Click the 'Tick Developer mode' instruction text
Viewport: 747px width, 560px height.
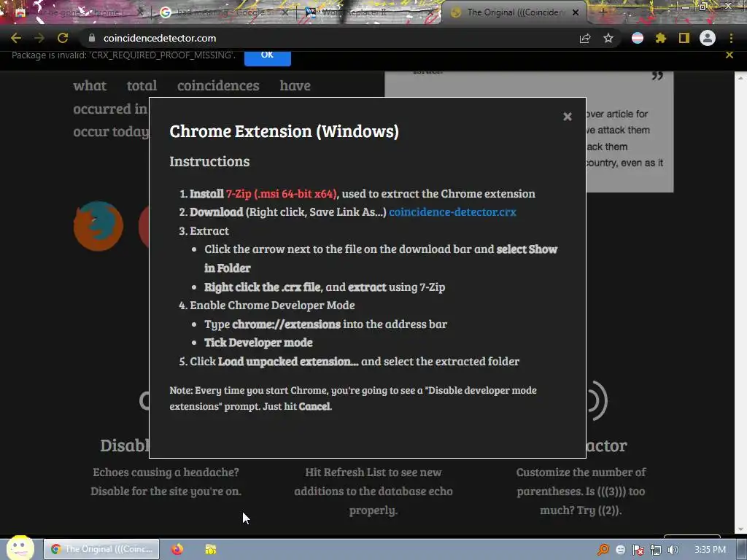258,343
